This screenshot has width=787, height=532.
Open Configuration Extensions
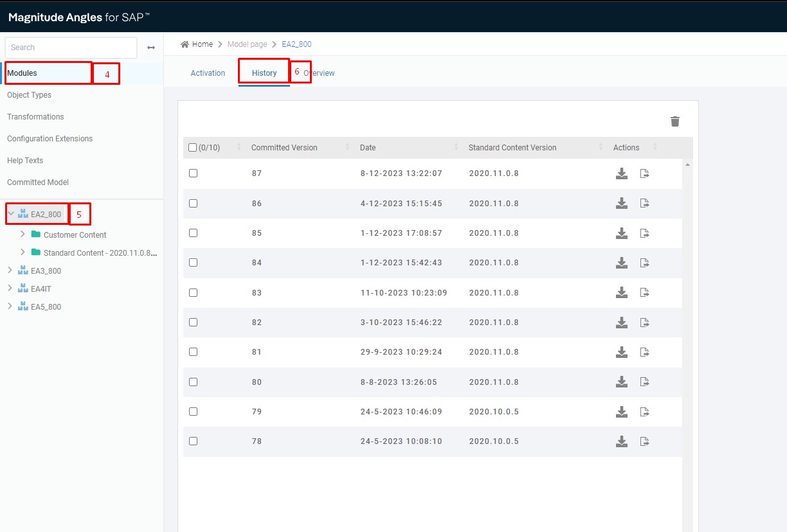50,139
